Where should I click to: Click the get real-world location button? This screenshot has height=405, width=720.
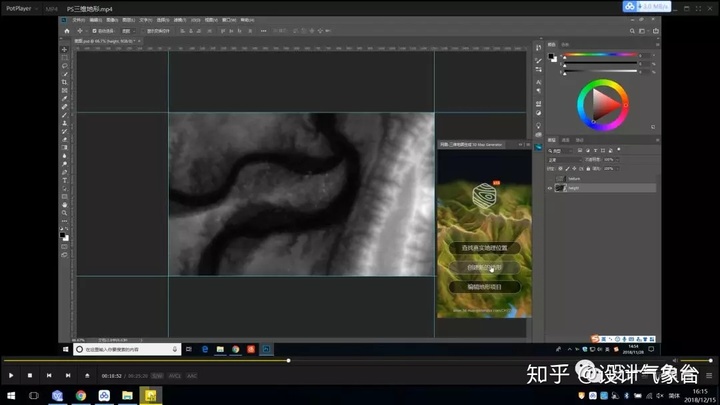484,248
